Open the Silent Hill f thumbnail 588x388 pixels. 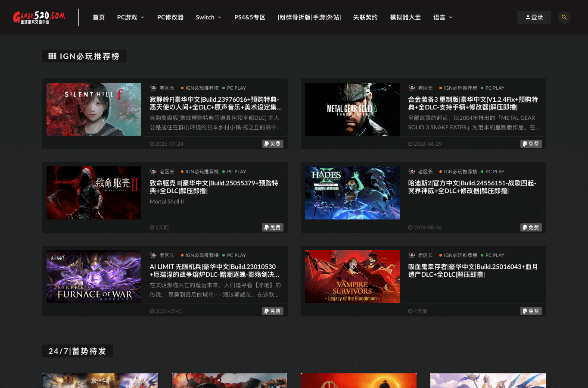pos(94,109)
